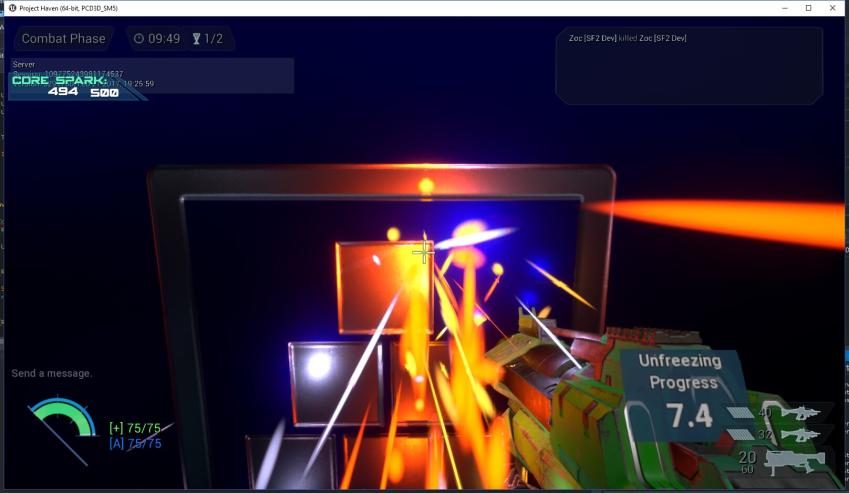Image resolution: width=849 pixels, height=493 pixels.
Task: Maximize the Project Haven window
Action: 808,8
